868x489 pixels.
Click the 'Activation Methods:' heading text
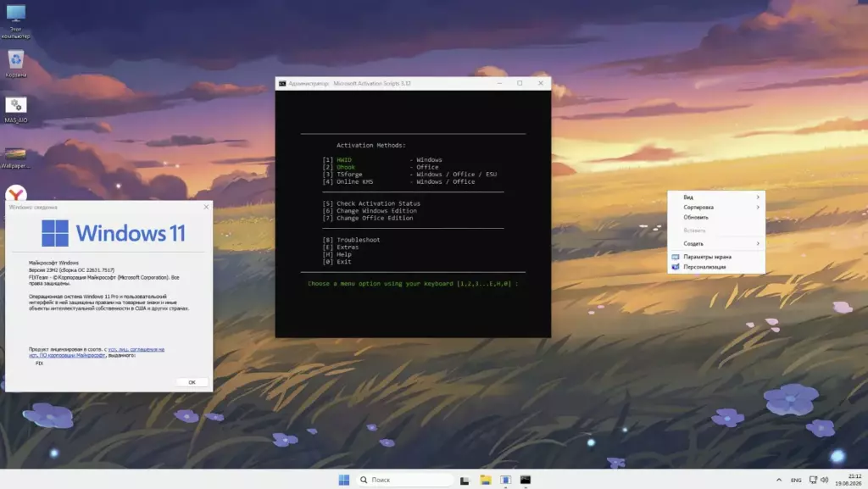pyautogui.click(x=371, y=146)
